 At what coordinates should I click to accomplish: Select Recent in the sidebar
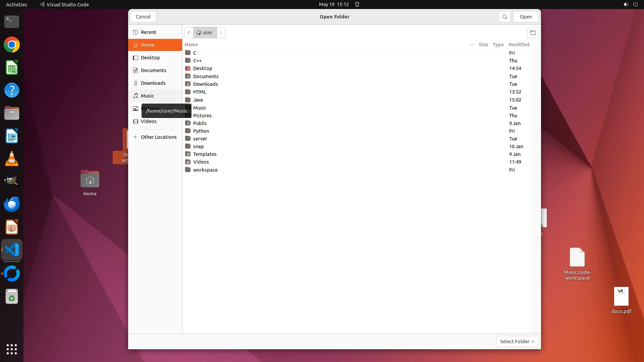149,32
